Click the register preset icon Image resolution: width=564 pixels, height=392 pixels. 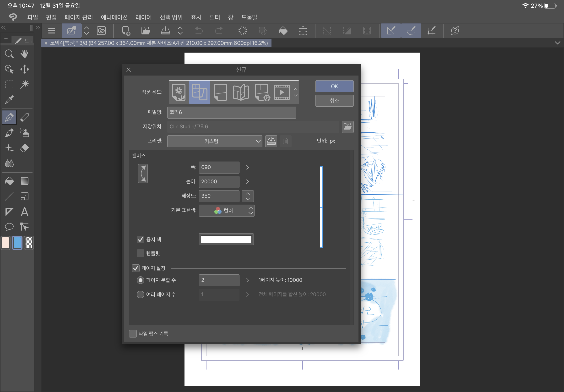click(271, 141)
